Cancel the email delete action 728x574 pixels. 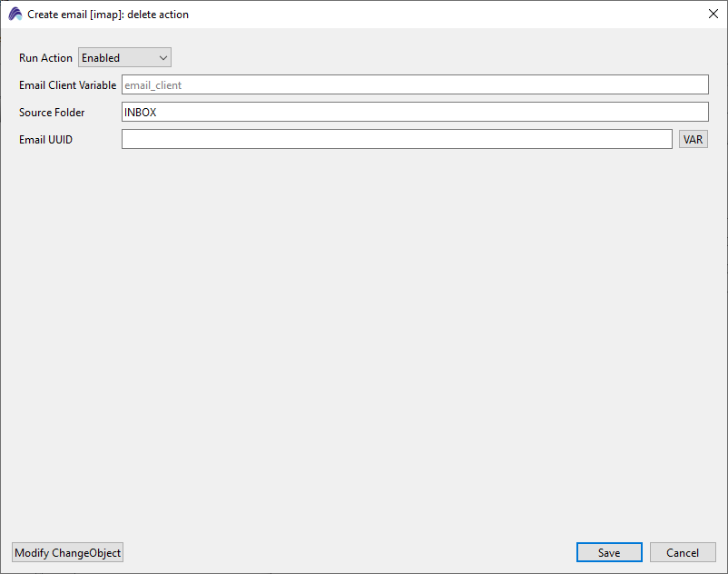point(683,553)
